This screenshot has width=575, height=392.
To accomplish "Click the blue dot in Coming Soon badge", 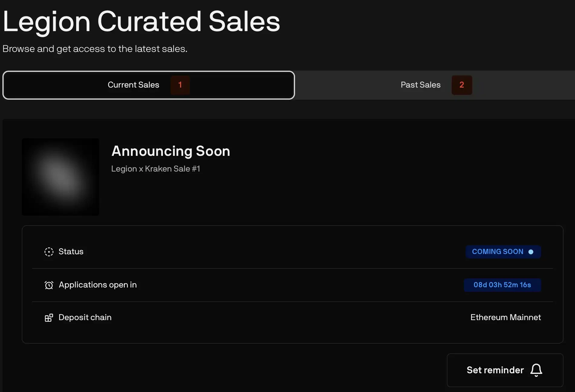I will click(531, 252).
